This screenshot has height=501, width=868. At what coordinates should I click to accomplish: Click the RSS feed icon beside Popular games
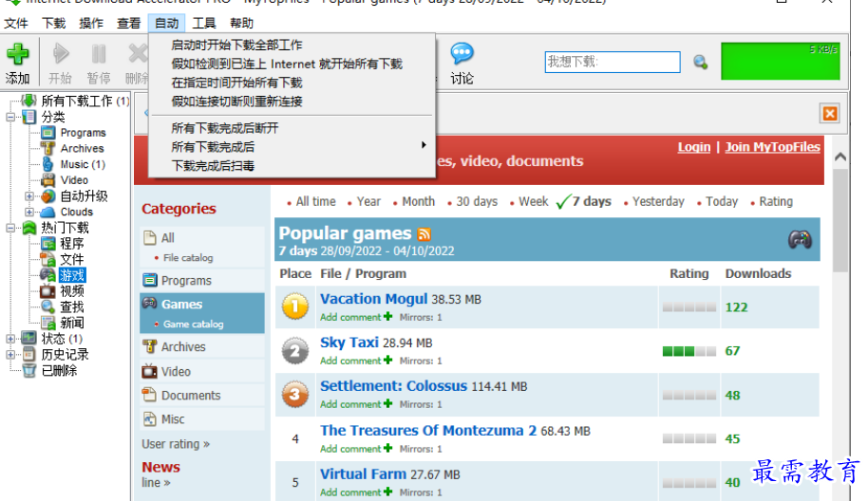click(425, 234)
